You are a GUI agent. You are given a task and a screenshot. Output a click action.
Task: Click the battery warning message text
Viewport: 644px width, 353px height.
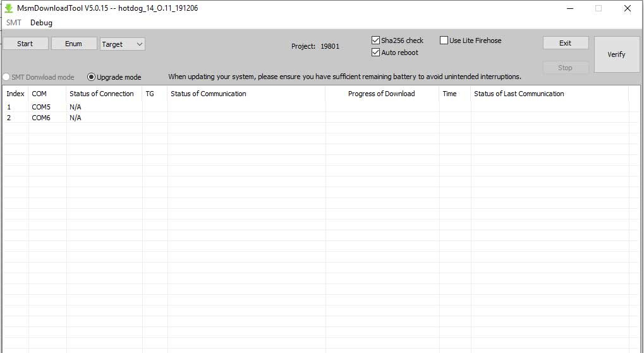pyautogui.click(x=344, y=77)
